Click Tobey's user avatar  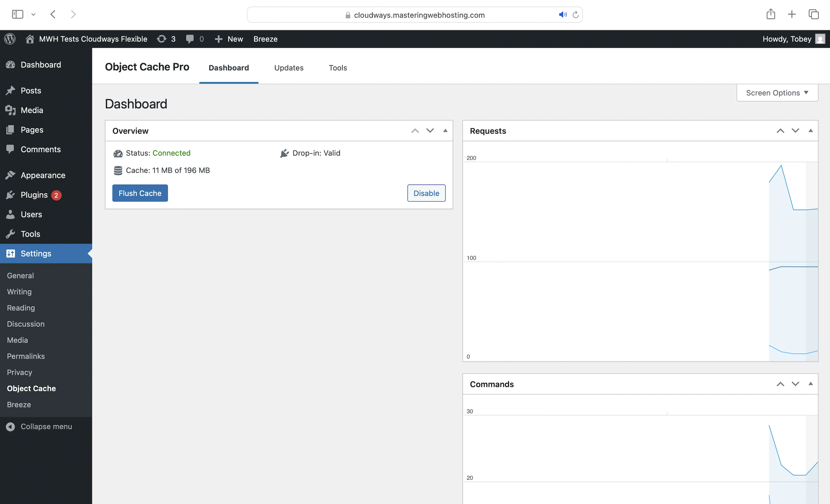pos(820,39)
